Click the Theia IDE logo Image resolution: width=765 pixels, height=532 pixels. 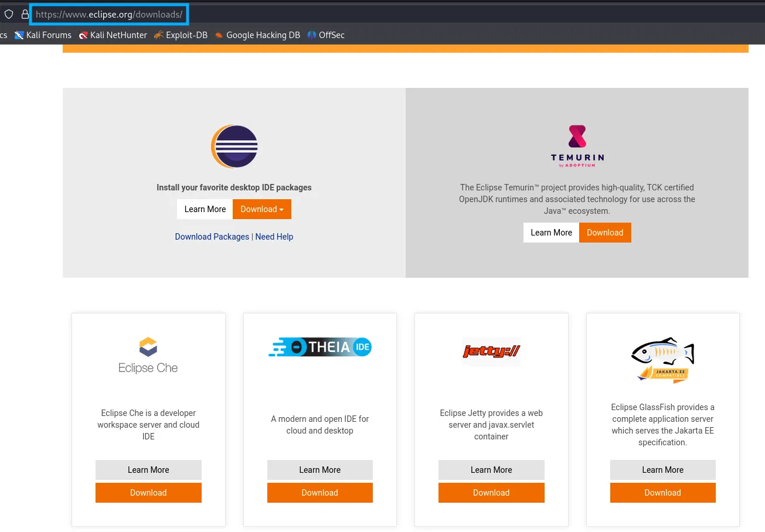[320, 347]
